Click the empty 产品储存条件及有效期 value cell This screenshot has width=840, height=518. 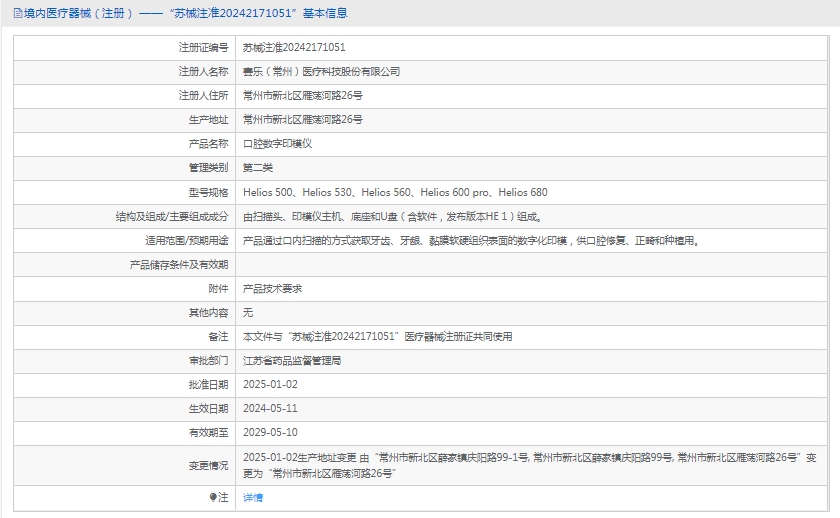point(530,264)
